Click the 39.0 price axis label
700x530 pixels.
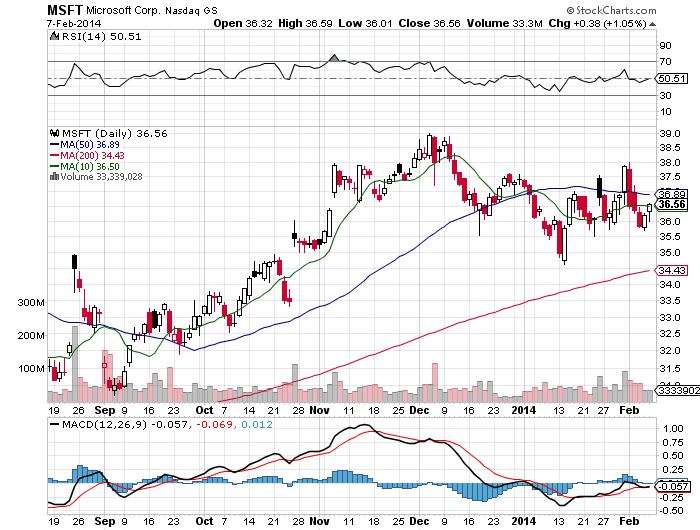[670, 134]
